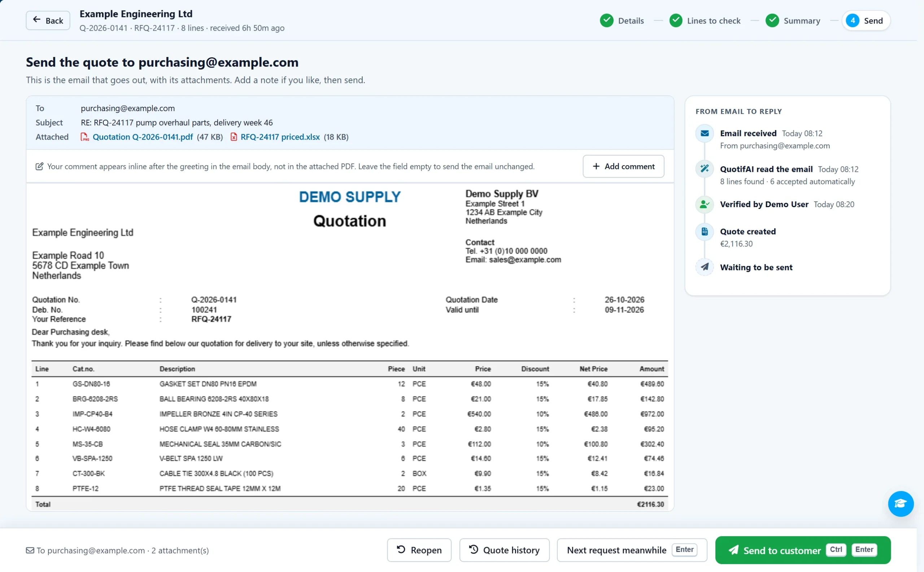This screenshot has width=924, height=572.
Task: Click the green checkmark beside Summary
Action: click(772, 21)
